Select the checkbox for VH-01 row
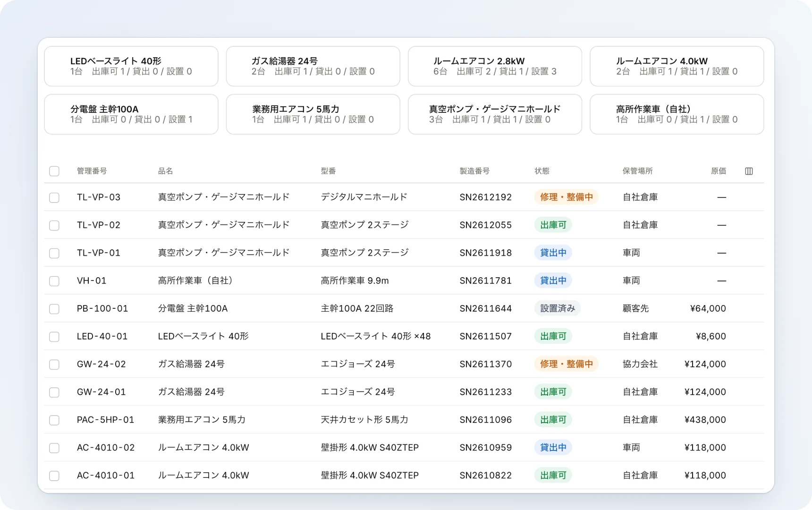Viewport: 812px width, 510px height. [54, 281]
